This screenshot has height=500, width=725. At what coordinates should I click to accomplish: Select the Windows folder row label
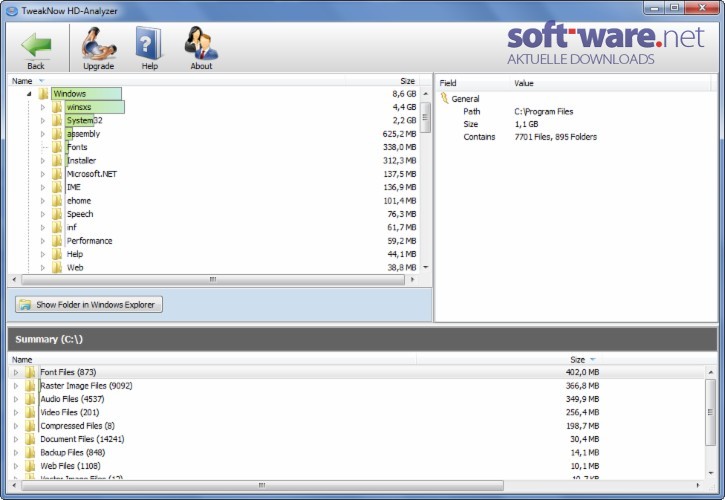69,94
